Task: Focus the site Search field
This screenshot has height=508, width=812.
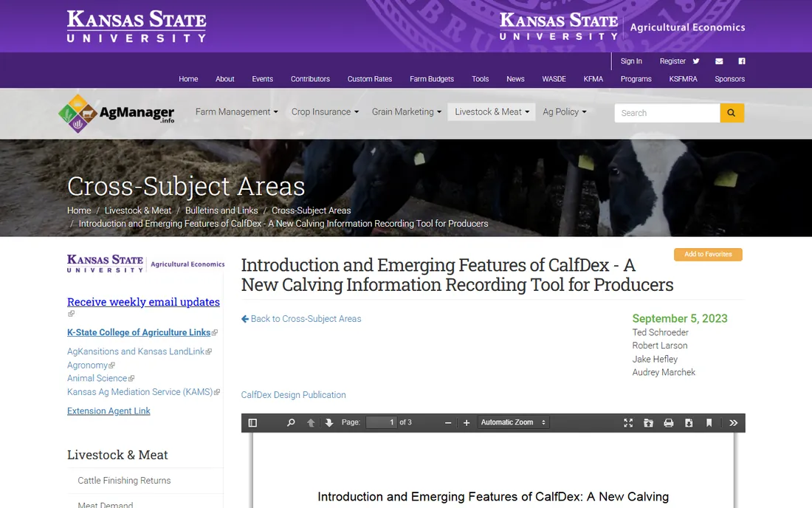Action: [x=667, y=113]
